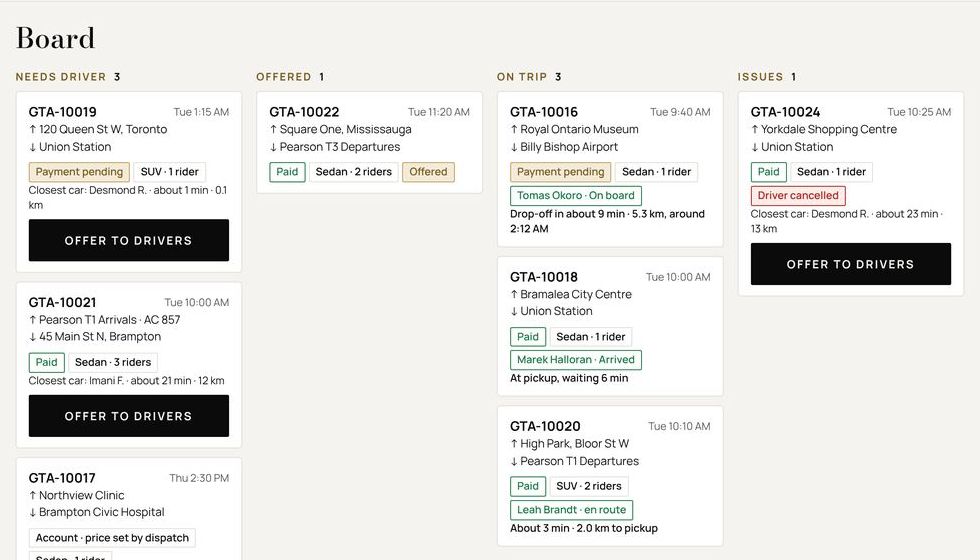Click the Tue 1:15 AM time on GTA-10019
This screenshot has height=560, width=980.
coord(201,112)
